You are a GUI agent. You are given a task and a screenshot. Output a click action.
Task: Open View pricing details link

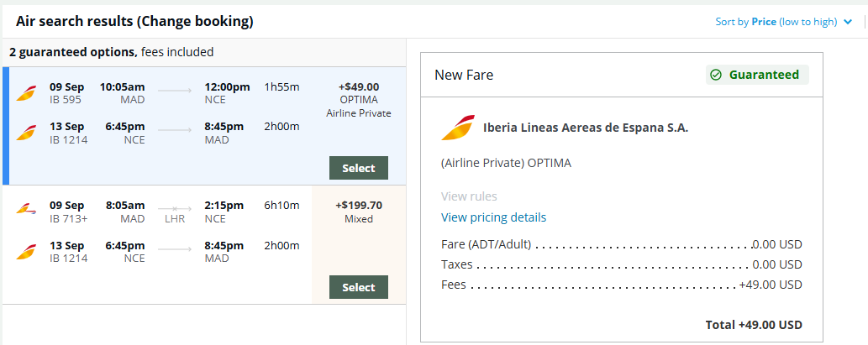493,217
